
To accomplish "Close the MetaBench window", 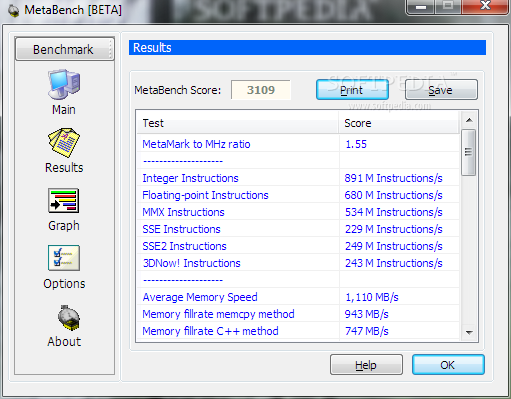I will pyautogui.click(x=485, y=7).
